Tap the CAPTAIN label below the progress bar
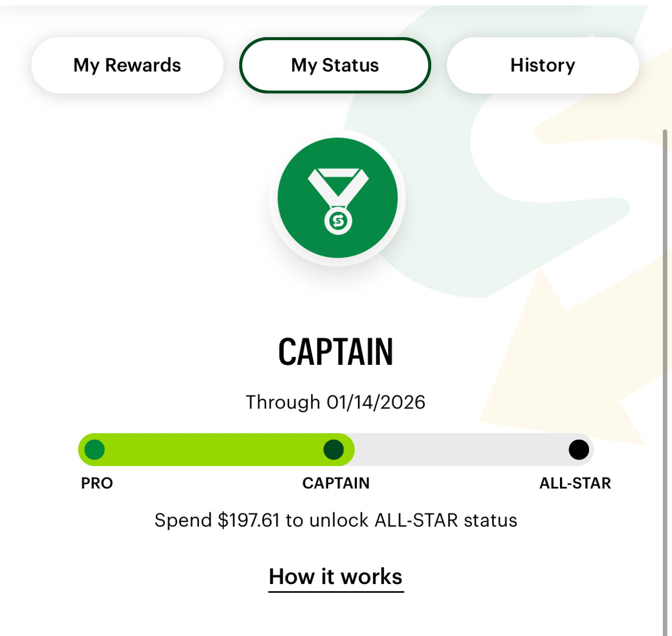 pyautogui.click(x=336, y=483)
